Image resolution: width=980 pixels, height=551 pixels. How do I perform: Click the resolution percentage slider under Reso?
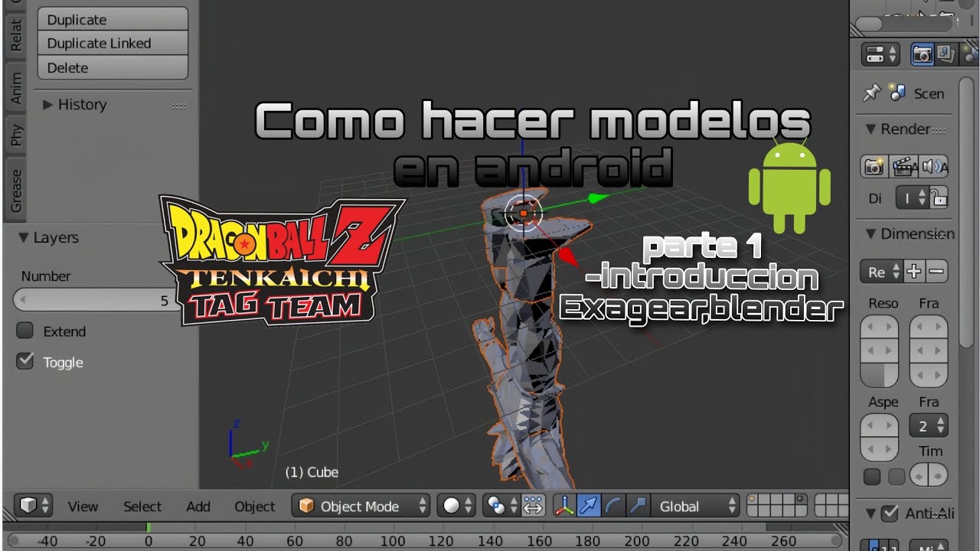[x=880, y=375]
